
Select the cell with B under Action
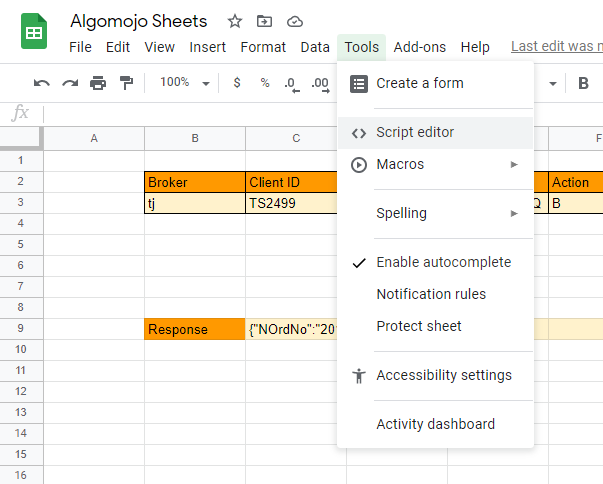(576, 203)
